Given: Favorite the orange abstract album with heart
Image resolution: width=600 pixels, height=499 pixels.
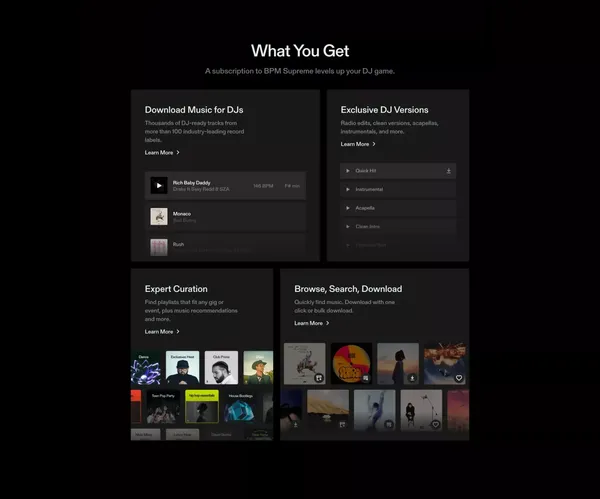Looking at the screenshot, I should point(459,378).
